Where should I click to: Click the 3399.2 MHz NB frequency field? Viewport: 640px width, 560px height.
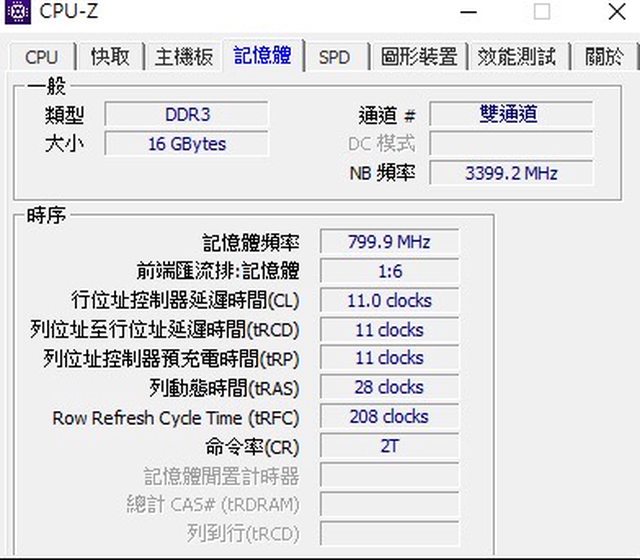point(511,173)
